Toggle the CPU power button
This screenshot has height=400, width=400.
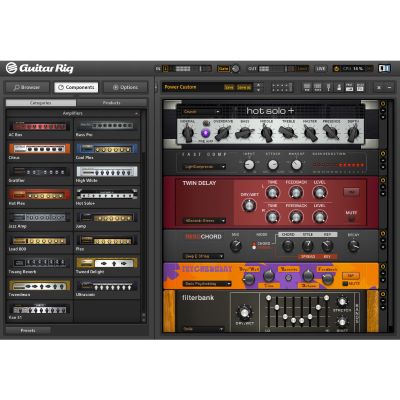click(x=336, y=69)
